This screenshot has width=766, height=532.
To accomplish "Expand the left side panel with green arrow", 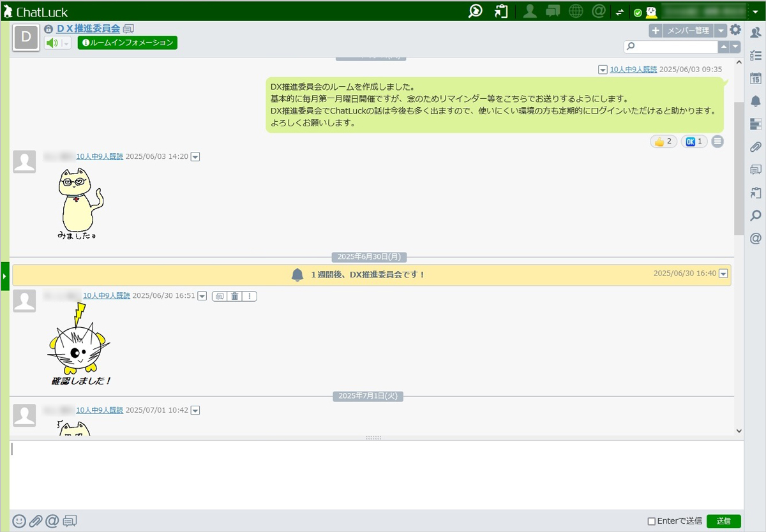I will (4, 276).
